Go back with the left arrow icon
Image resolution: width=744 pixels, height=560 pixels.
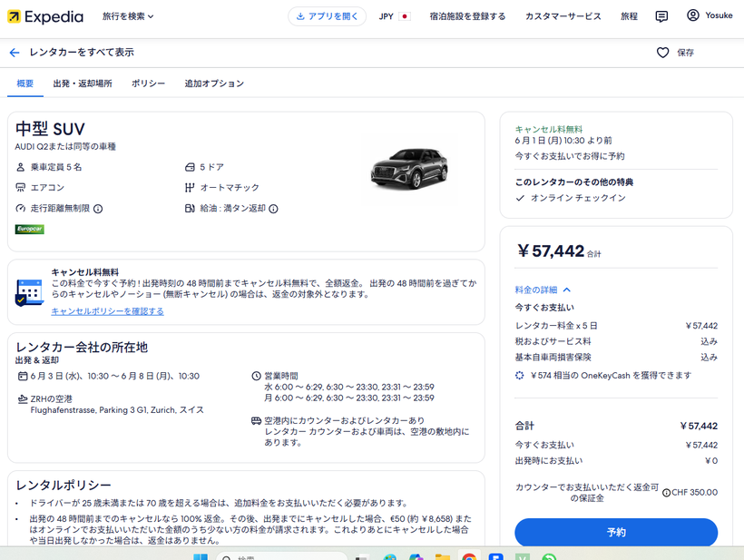[x=15, y=53]
